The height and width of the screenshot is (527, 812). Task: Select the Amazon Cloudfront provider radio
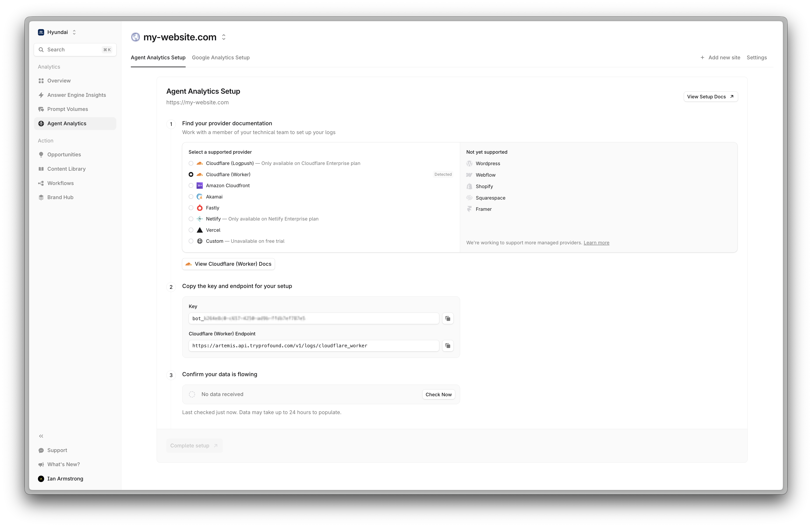pos(191,185)
